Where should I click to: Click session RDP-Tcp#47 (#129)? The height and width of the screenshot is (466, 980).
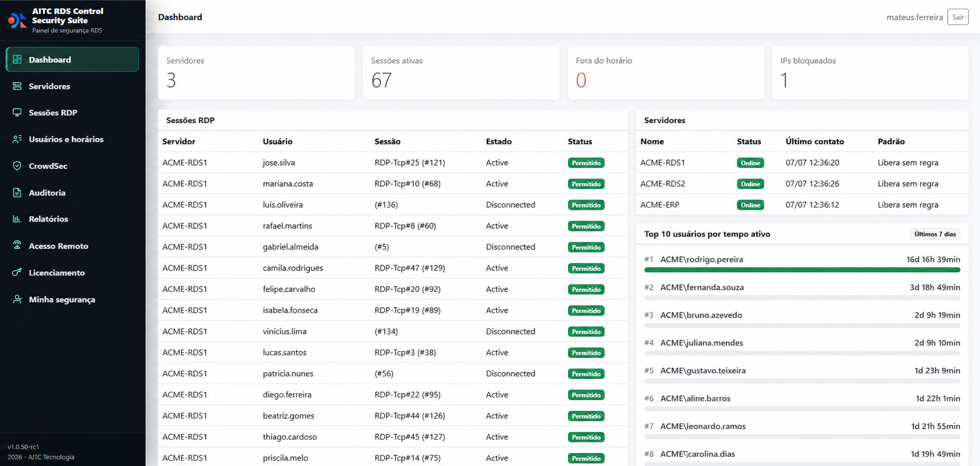point(410,268)
